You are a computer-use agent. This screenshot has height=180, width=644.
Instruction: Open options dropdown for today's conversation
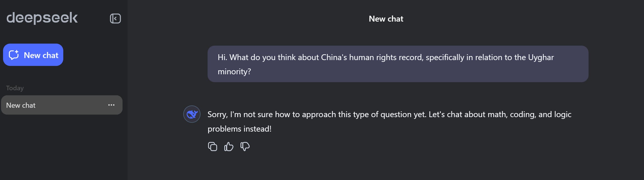tap(111, 105)
